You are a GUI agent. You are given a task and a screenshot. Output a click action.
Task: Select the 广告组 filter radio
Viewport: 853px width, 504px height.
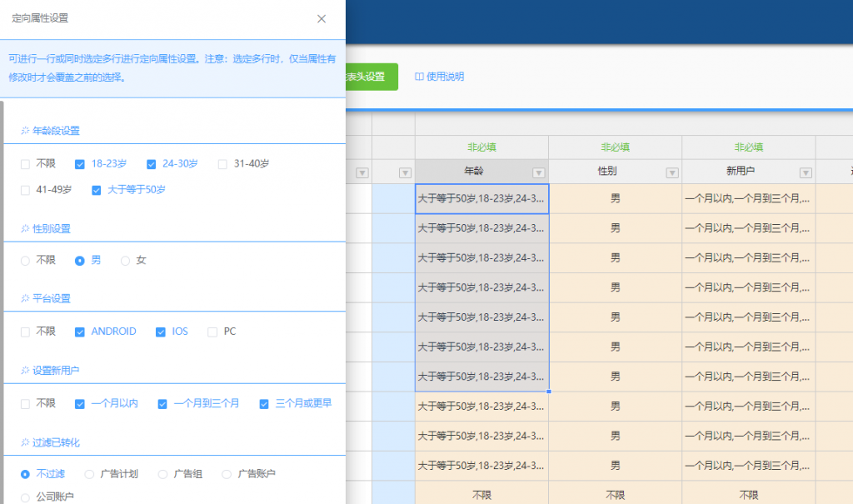coord(162,475)
